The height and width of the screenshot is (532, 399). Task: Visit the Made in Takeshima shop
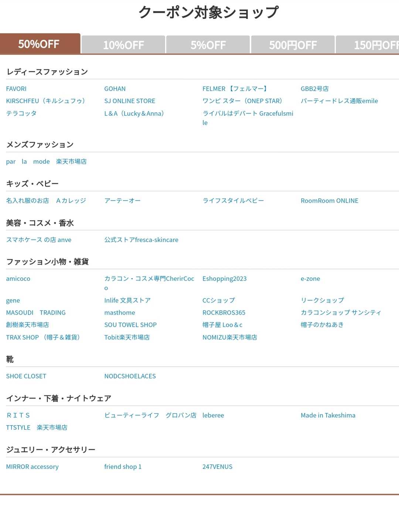(x=328, y=415)
